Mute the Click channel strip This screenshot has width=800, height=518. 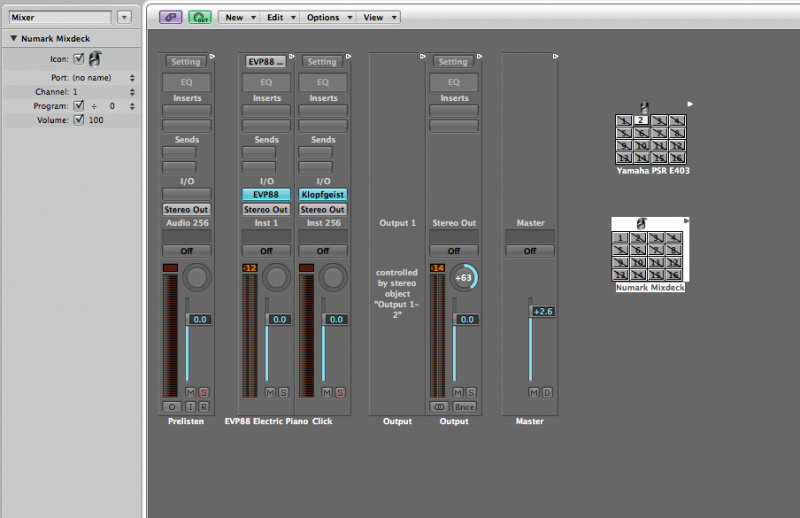point(327,392)
